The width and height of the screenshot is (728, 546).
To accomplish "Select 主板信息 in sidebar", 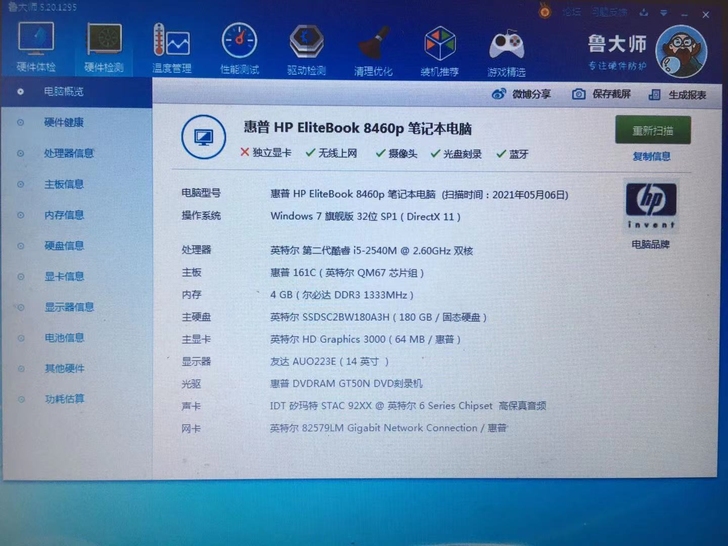I will [64, 184].
